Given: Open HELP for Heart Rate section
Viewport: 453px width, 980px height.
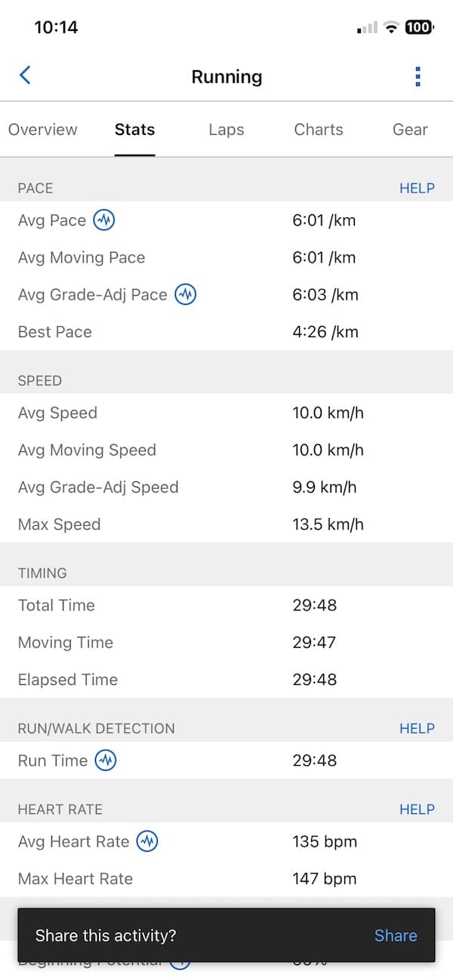Looking at the screenshot, I should point(417,809).
